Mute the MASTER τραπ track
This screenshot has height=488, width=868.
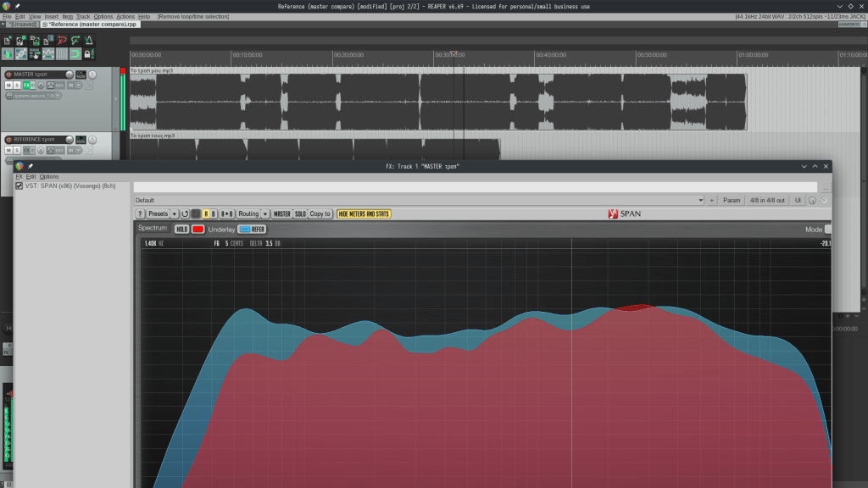(x=8, y=86)
